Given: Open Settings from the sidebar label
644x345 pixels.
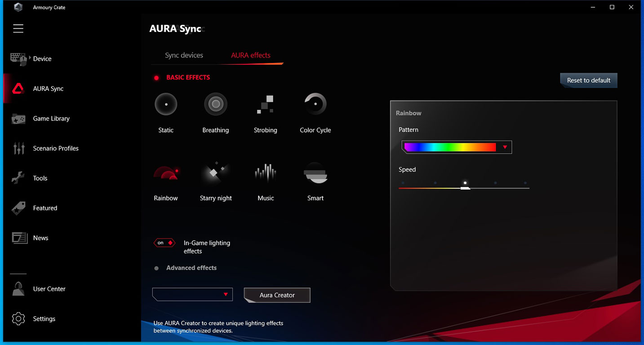Looking at the screenshot, I should (x=44, y=319).
